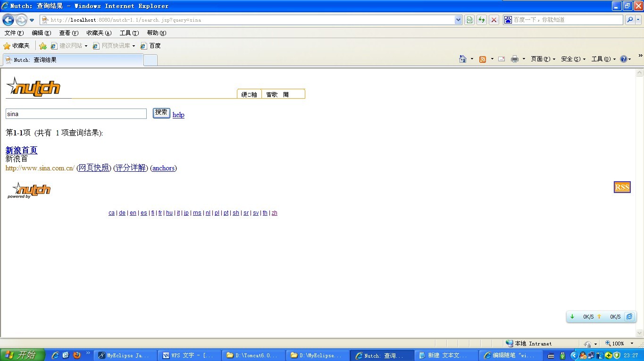The width and height of the screenshot is (644, 361).
Task: Open a new blank browser tab
Action: coord(151,60)
